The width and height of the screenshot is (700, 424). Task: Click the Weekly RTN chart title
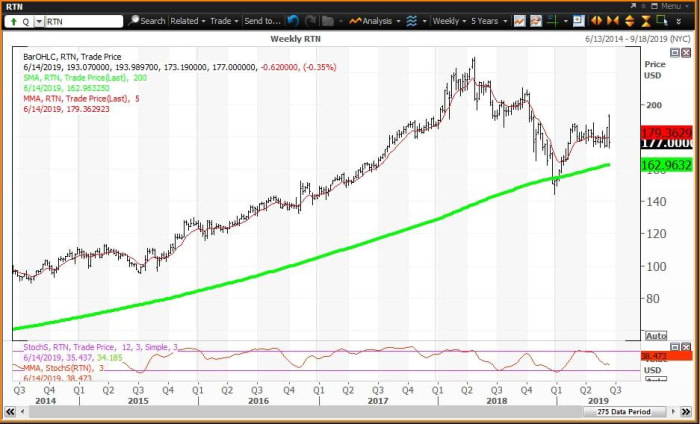295,39
